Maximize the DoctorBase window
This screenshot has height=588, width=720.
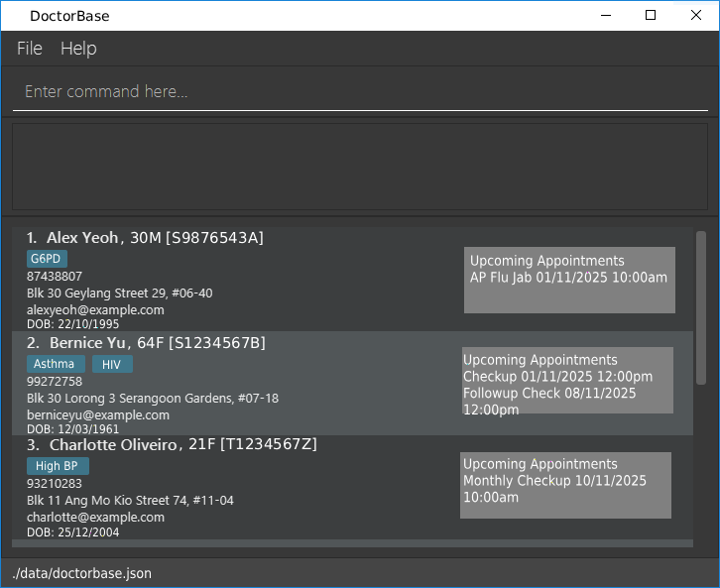(x=651, y=15)
